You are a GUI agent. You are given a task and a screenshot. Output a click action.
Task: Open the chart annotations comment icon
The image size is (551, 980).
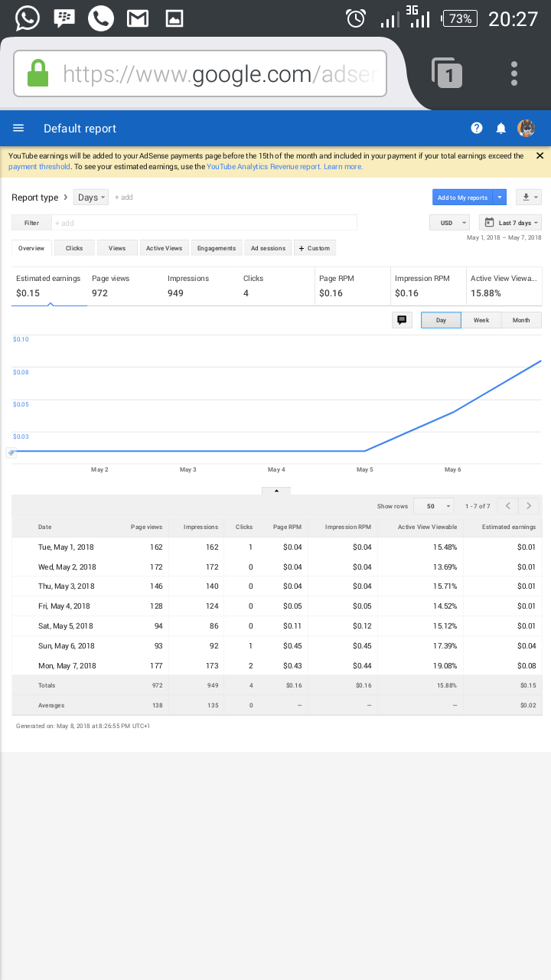[x=402, y=320]
